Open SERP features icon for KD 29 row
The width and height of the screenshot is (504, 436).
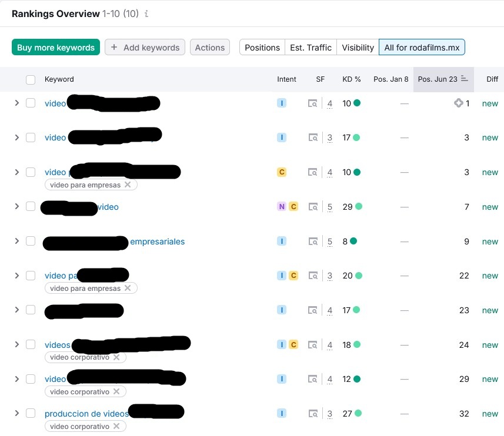[313, 207]
